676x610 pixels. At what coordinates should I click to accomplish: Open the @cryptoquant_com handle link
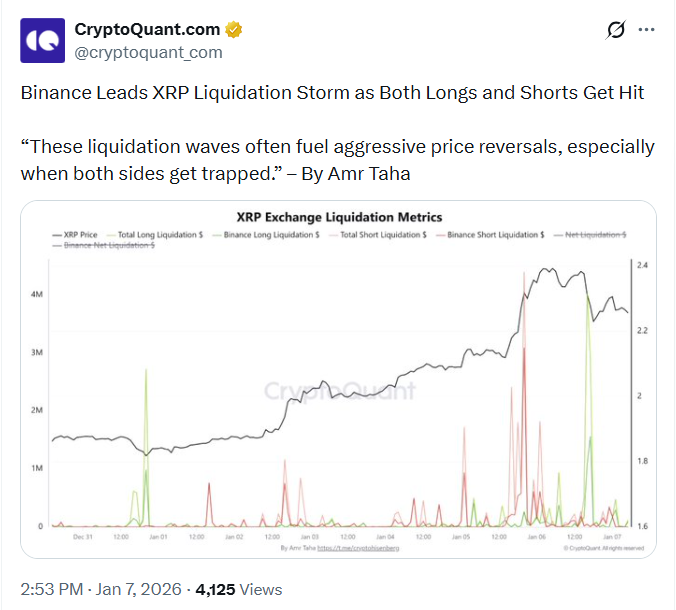(x=148, y=52)
